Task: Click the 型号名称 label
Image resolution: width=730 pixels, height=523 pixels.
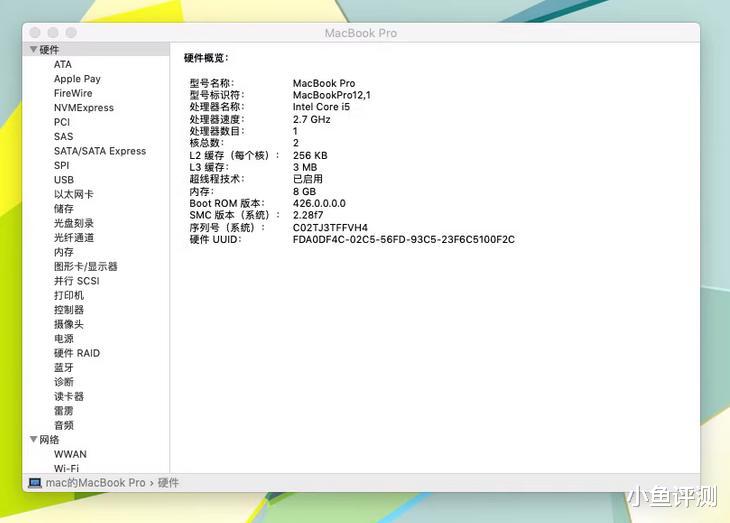Action: click(x=212, y=83)
